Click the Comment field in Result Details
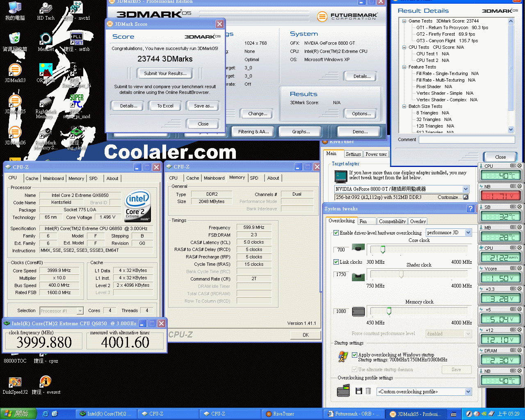Image resolution: width=525 pixels, height=420 pixels. [x=467, y=139]
